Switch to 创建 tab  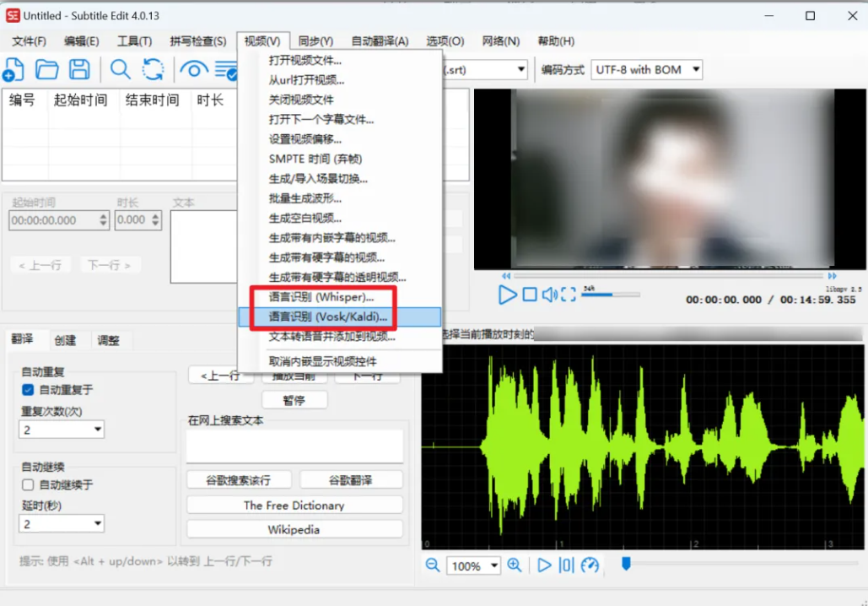coord(65,340)
